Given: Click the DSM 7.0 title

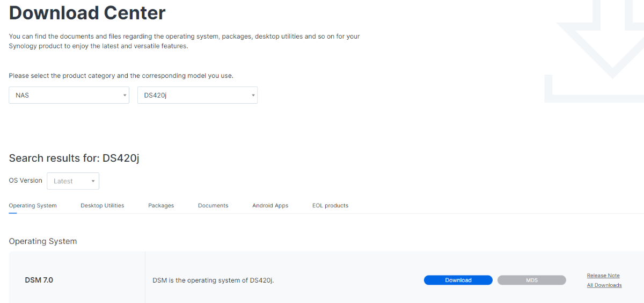Looking at the screenshot, I should coord(39,280).
